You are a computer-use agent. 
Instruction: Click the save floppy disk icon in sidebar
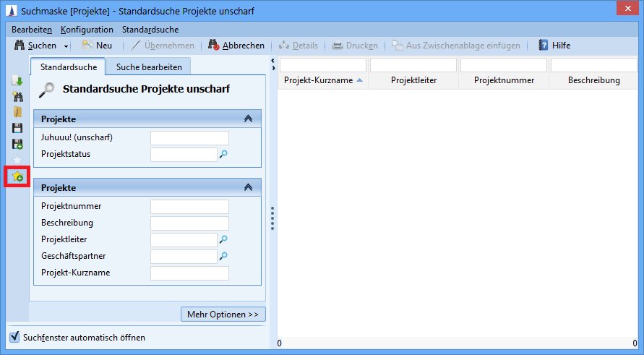[17, 128]
